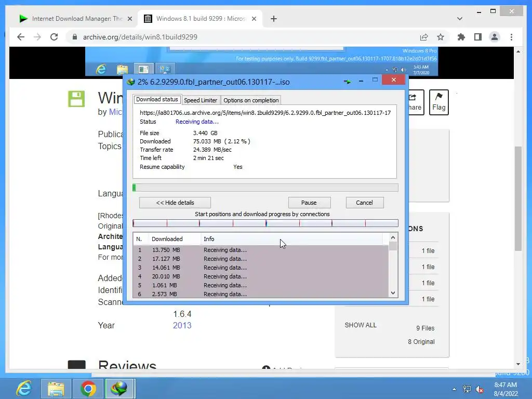Image resolution: width=532 pixels, height=399 pixels.
Task: Click the muted volume tray icon
Action: (480, 389)
